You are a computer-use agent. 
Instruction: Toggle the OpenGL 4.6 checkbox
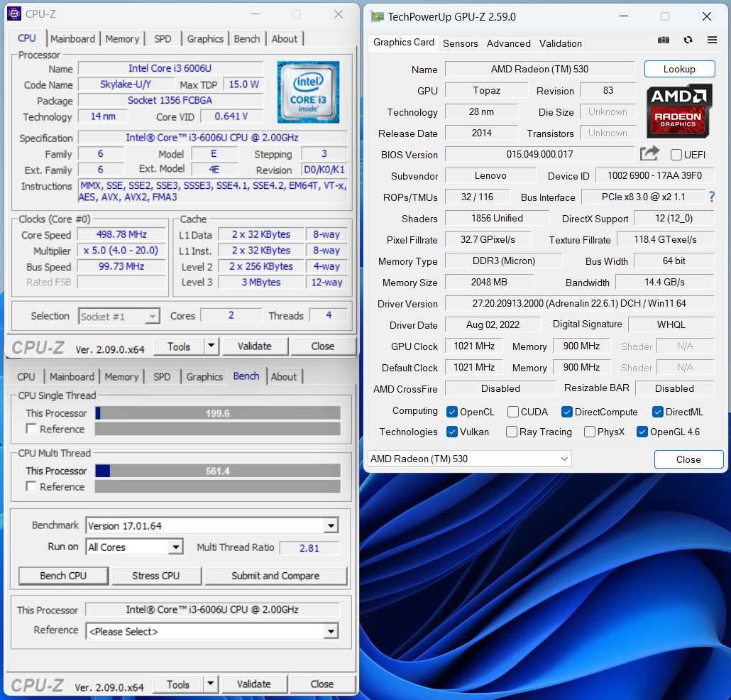pyautogui.click(x=642, y=432)
